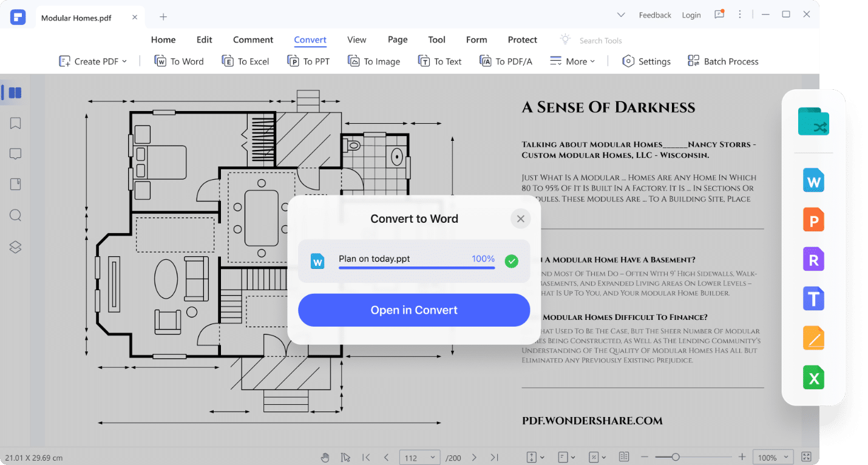The image size is (868, 465).
Task: Toggle full screen mode in status bar
Action: [x=806, y=457]
